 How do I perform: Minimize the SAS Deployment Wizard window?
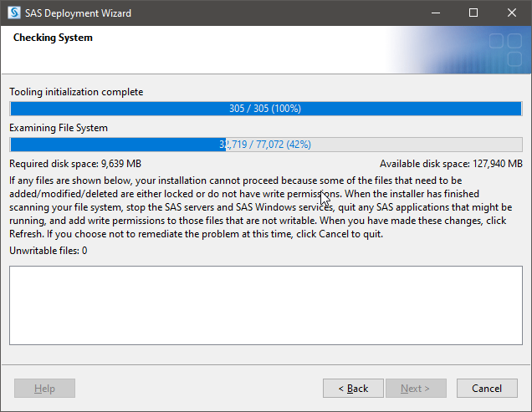(x=436, y=13)
